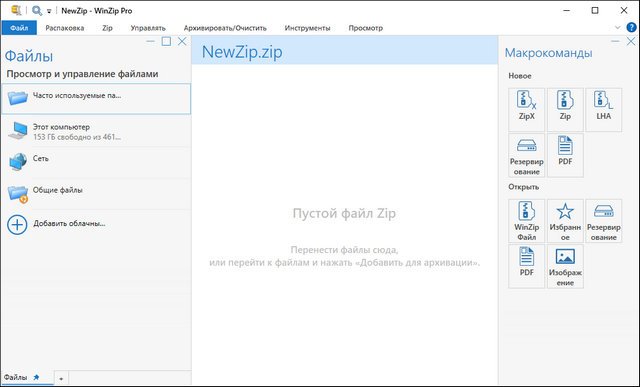
Task: Create a new LHA archive macro
Action: pyautogui.click(x=604, y=109)
